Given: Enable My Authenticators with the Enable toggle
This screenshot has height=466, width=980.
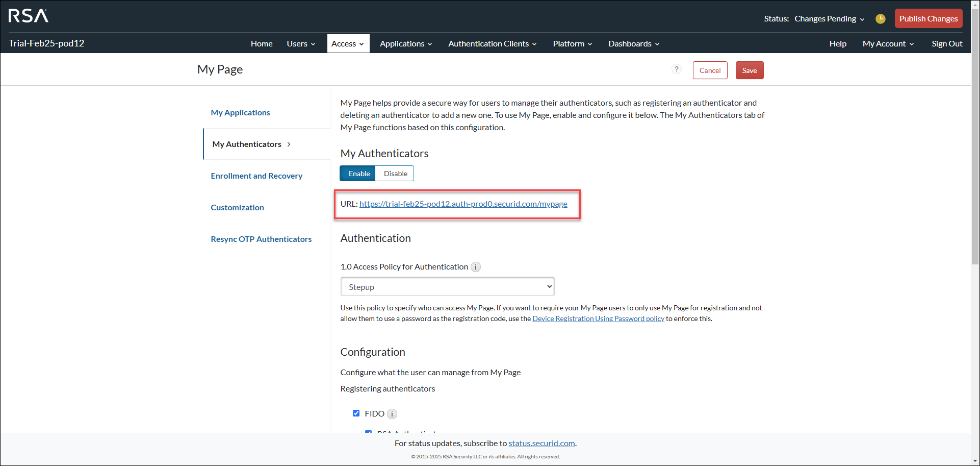Looking at the screenshot, I should 358,174.
